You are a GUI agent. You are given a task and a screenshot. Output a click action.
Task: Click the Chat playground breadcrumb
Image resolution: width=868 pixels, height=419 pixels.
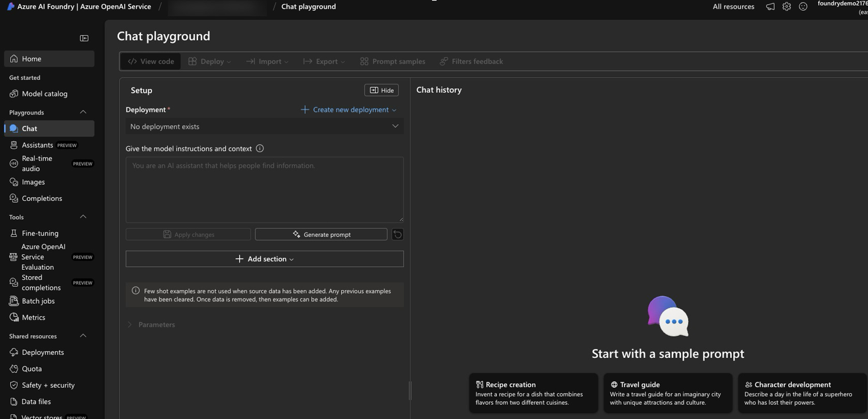pyautogui.click(x=308, y=6)
